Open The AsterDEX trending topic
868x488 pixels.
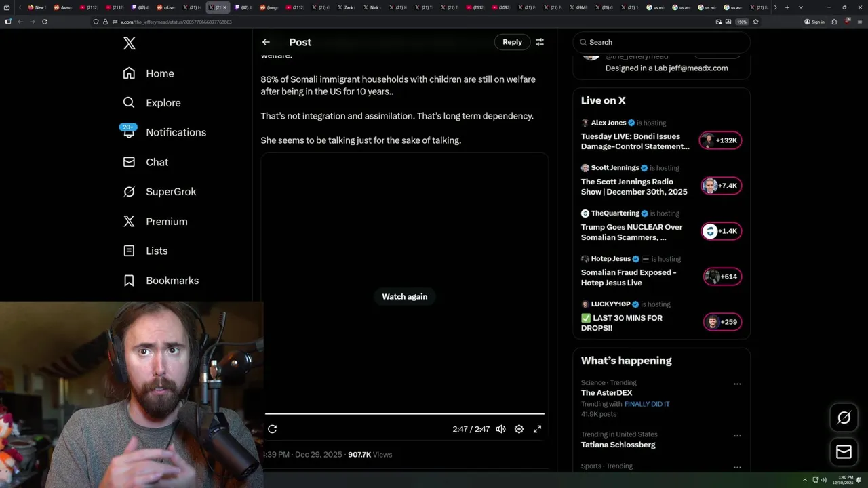[606, 393]
